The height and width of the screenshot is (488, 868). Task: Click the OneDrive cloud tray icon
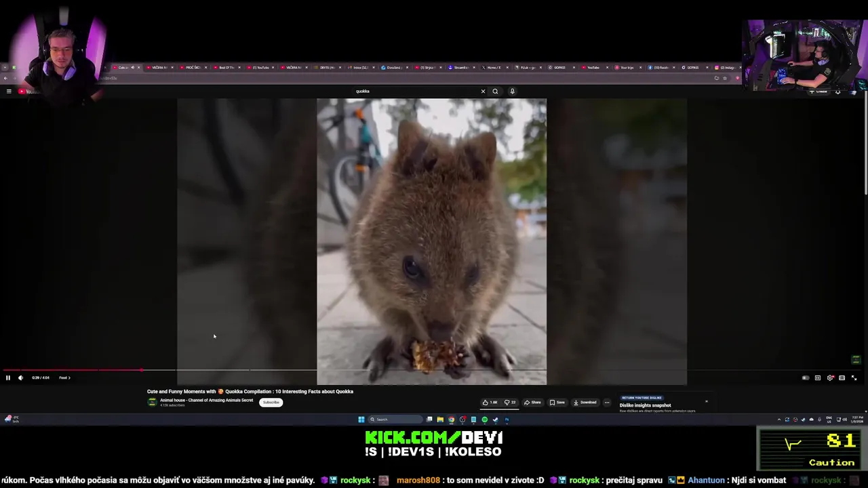coord(812,420)
